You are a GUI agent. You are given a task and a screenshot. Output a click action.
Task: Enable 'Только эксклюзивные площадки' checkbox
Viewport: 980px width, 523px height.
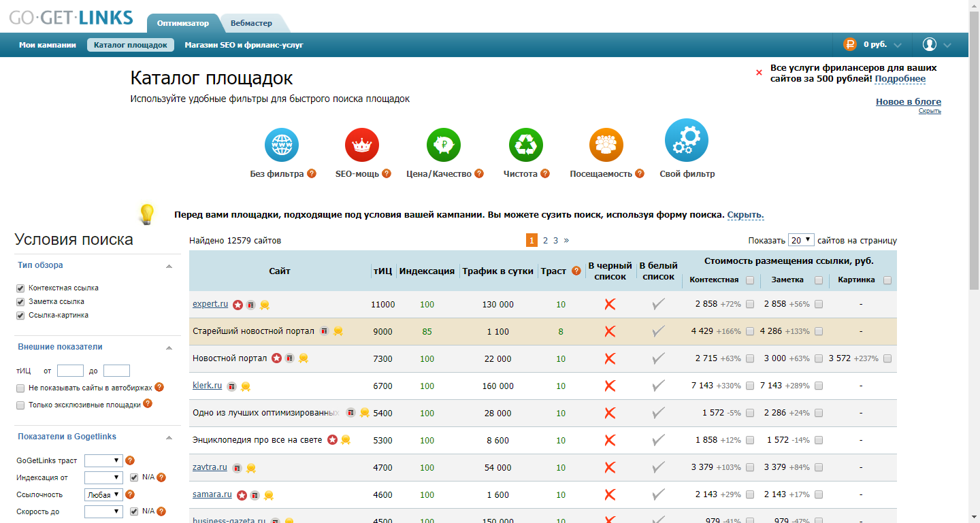(x=20, y=405)
